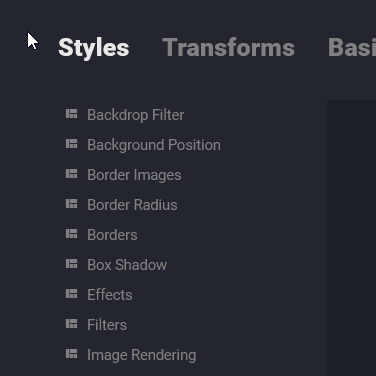Click the grid icon beside Background Position

click(72, 144)
